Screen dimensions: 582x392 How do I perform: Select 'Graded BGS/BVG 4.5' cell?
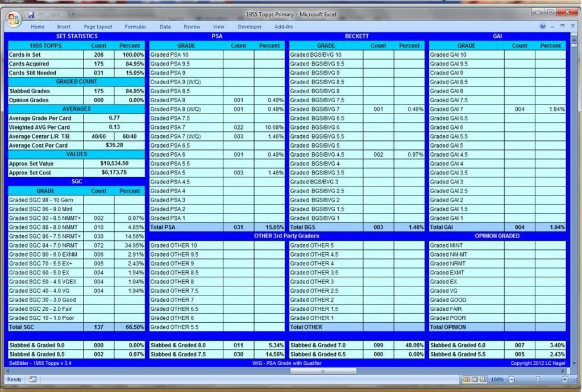pos(326,155)
